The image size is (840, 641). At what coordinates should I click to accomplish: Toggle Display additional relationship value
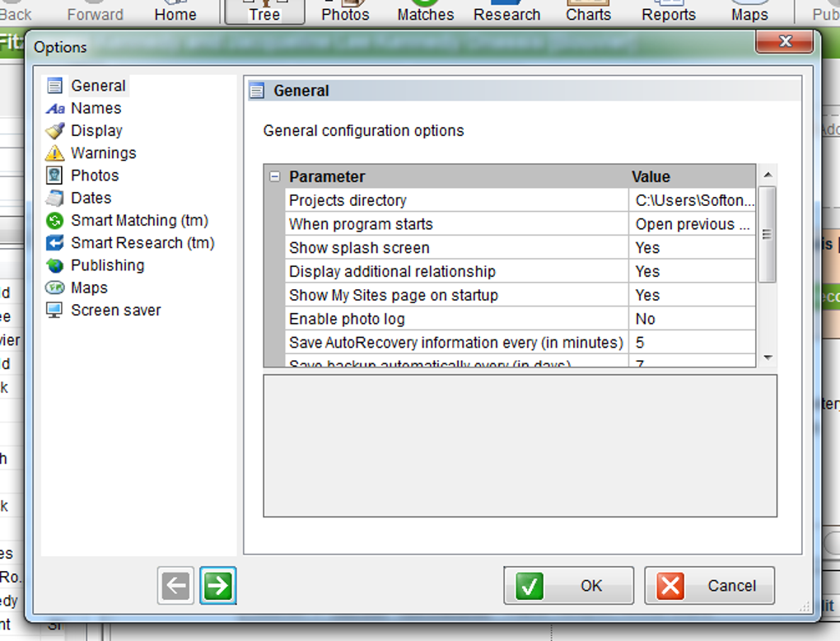pyautogui.click(x=692, y=271)
